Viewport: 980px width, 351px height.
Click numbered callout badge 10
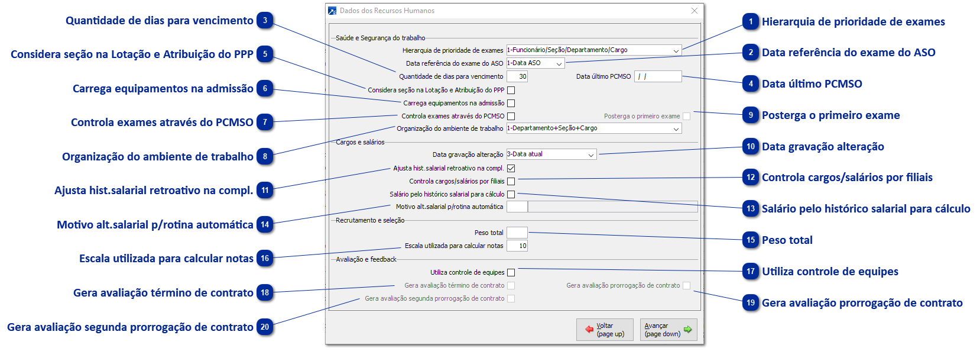(751, 147)
